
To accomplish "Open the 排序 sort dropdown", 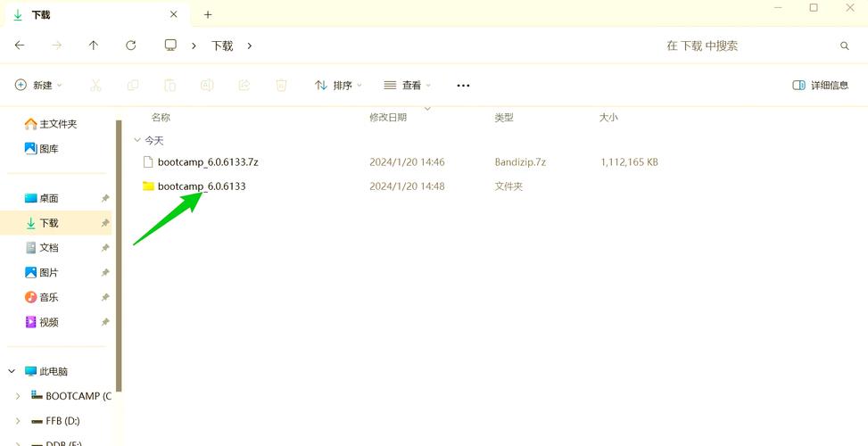I will pyautogui.click(x=338, y=86).
